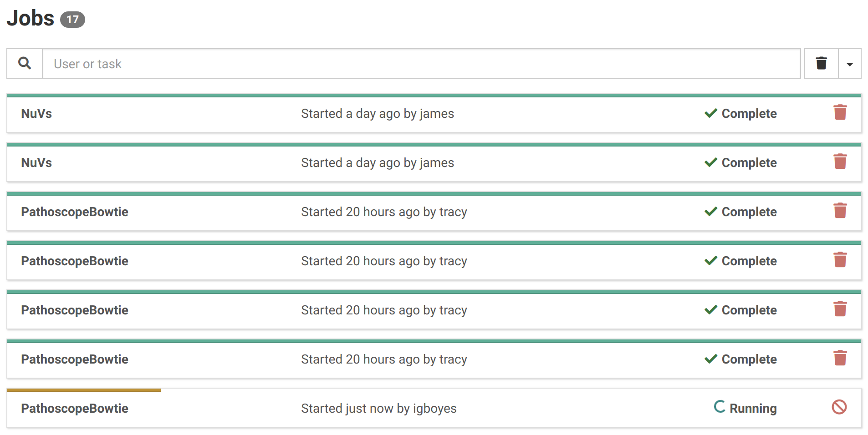This screenshot has height=435, width=868.
Task: Delete the fourth PathoscopeBowtie job by tracy
Action: point(840,358)
